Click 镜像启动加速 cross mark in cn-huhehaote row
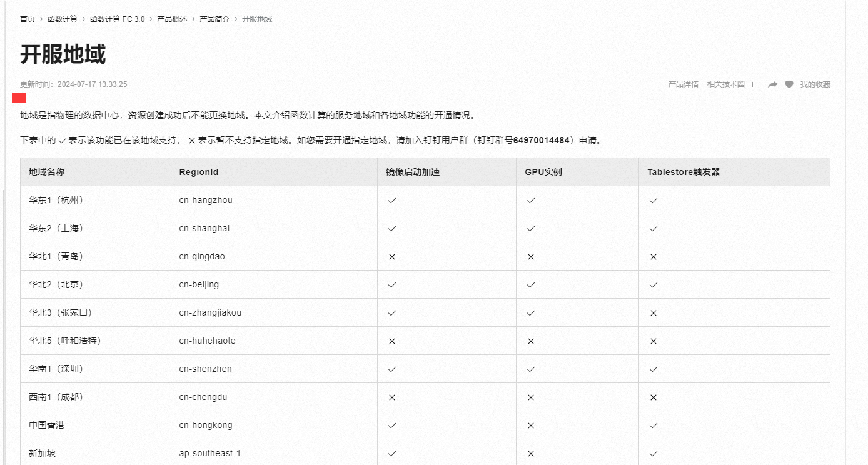Viewport: 868px width, 465px height. click(x=392, y=341)
